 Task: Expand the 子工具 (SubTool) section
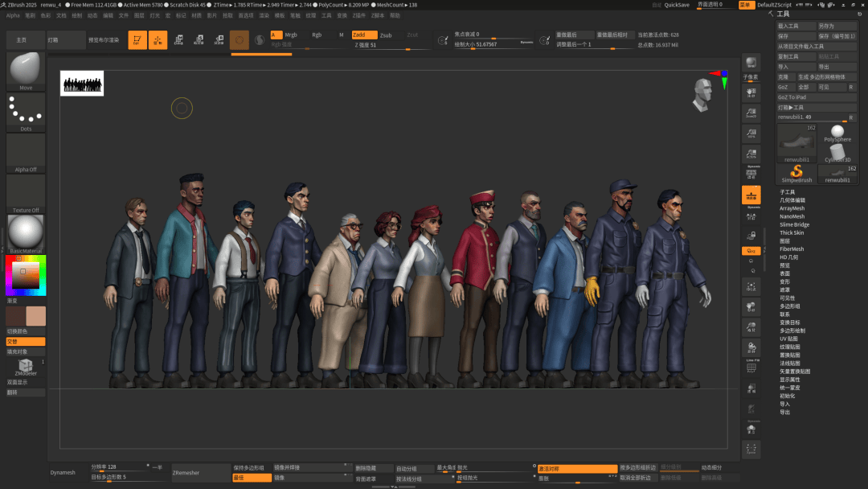(787, 192)
